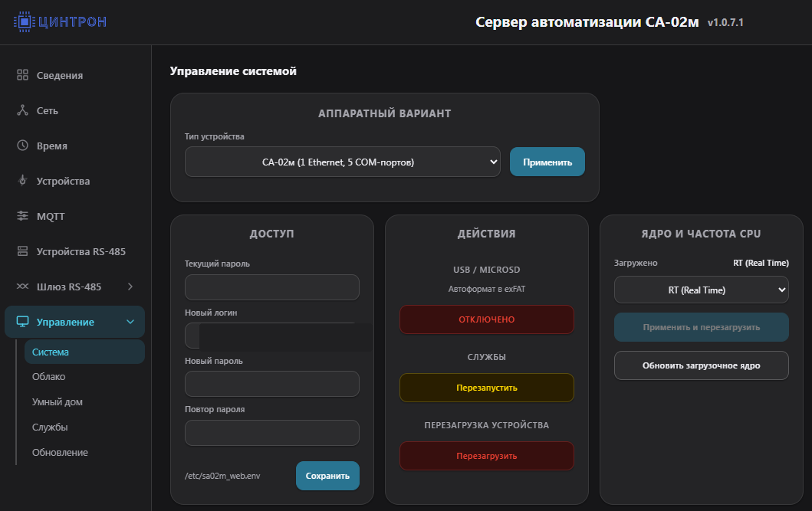Select Система submenu item
Viewport: 812px width, 511px height.
coord(84,352)
